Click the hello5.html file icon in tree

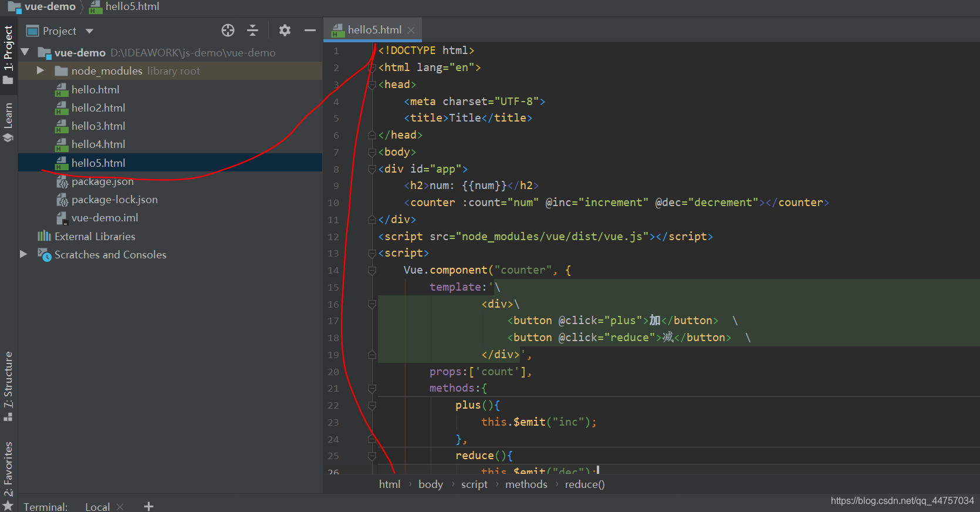coord(62,163)
